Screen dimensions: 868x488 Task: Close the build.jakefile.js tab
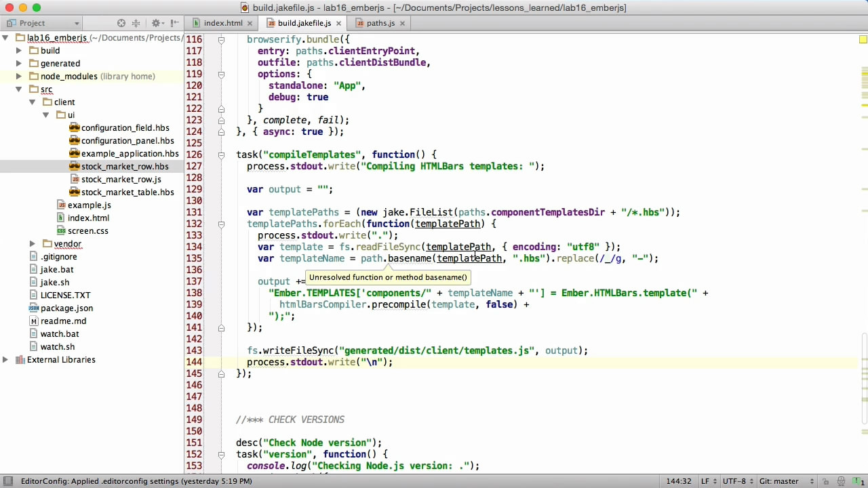[x=338, y=23]
